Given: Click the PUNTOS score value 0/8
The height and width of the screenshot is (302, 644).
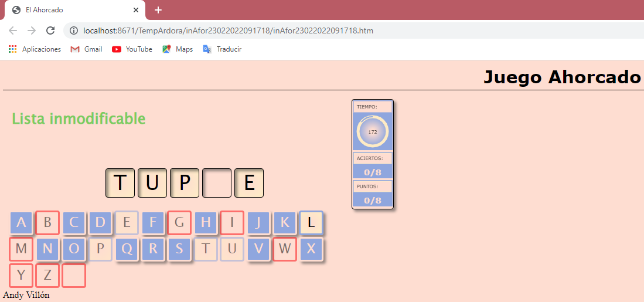Looking at the screenshot, I should 373,200.
